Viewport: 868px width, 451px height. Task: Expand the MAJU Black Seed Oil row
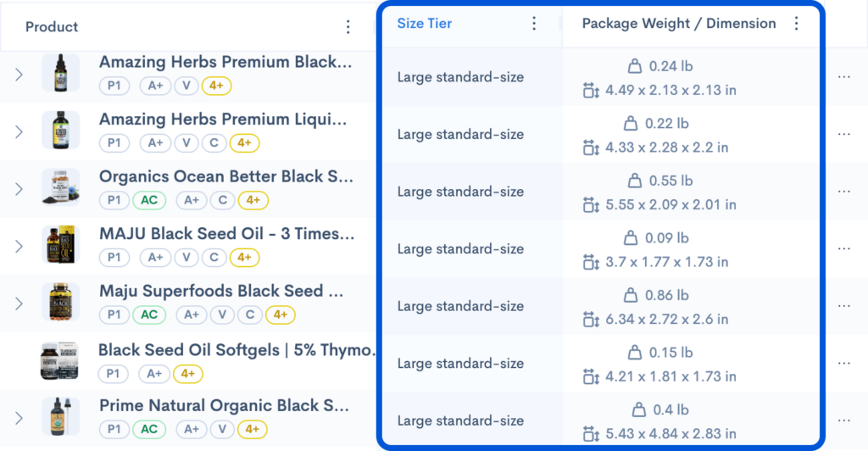[19, 247]
